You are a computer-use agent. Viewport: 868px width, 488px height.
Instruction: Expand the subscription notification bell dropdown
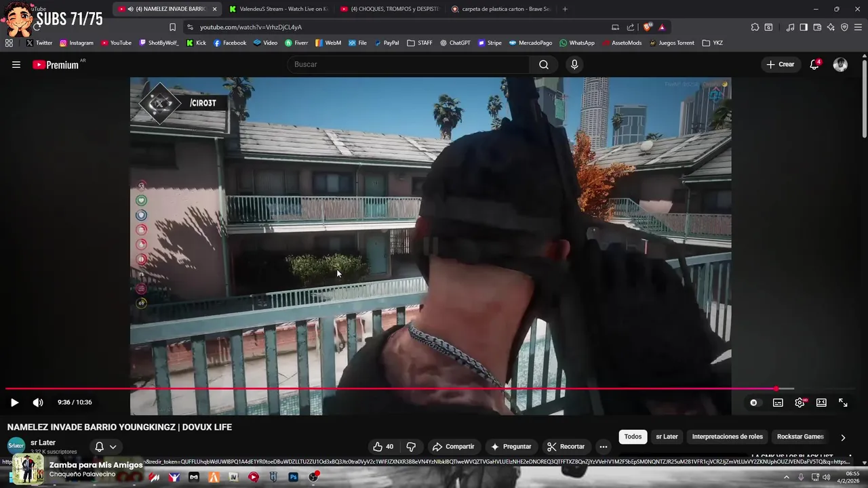tap(106, 447)
